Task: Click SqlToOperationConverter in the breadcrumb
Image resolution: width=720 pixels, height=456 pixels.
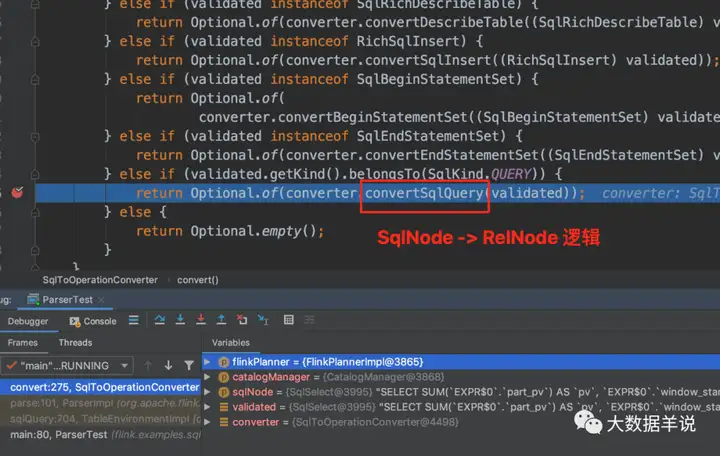Action: pyautogui.click(x=100, y=280)
